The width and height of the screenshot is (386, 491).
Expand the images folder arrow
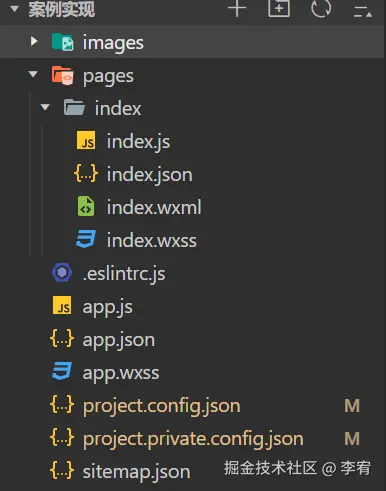[34, 42]
